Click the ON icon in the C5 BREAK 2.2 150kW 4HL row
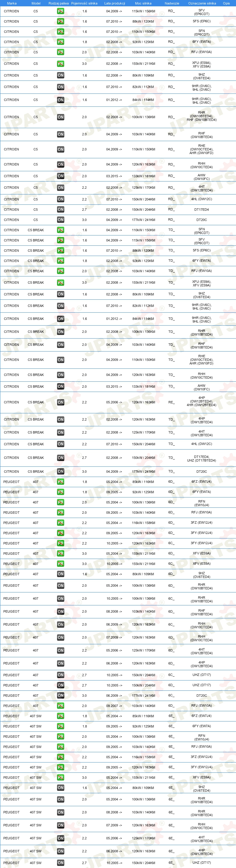This screenshot has height=868, width=236. [60, 444]
